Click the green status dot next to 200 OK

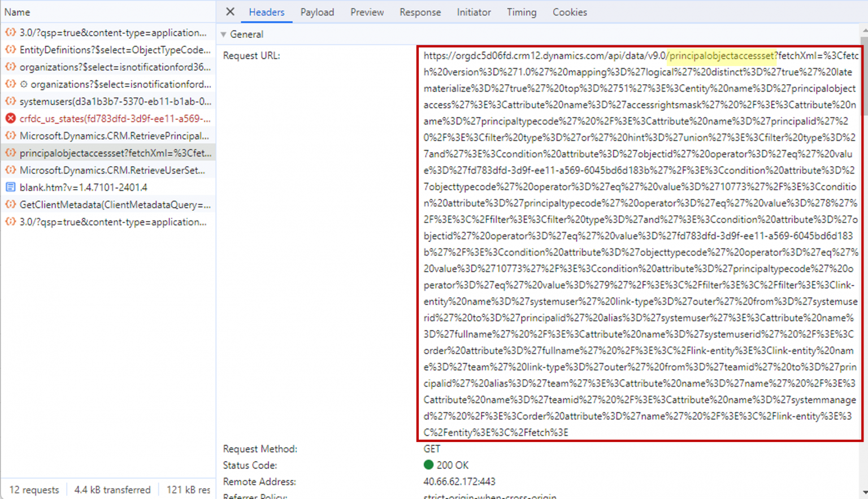coord(429,465)
